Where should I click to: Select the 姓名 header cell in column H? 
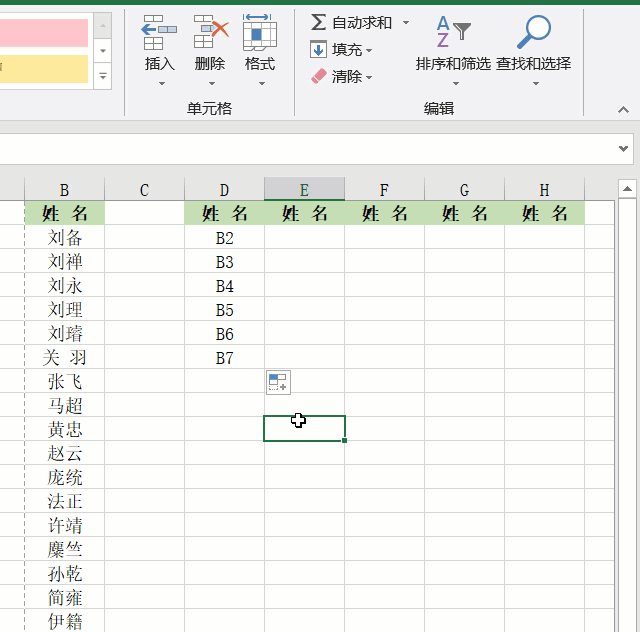coord(544,213)
